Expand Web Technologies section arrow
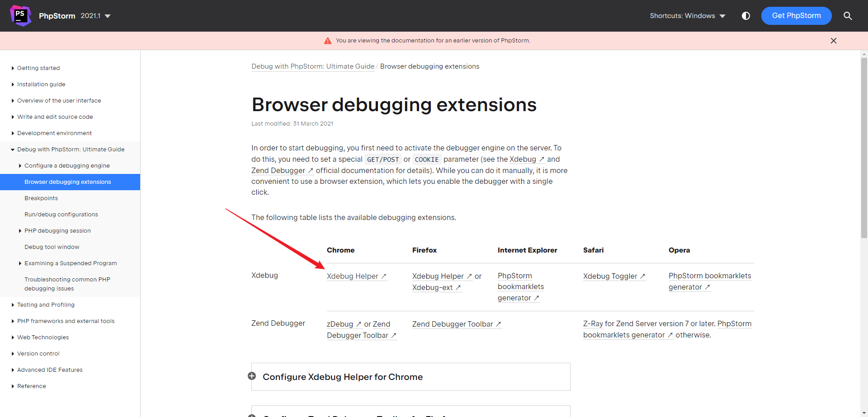 coord(13,337)
